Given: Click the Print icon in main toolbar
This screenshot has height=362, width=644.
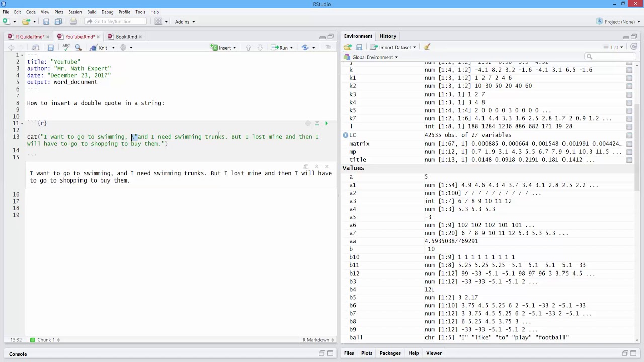Looking at the screenshot, I should pos(73,22).
